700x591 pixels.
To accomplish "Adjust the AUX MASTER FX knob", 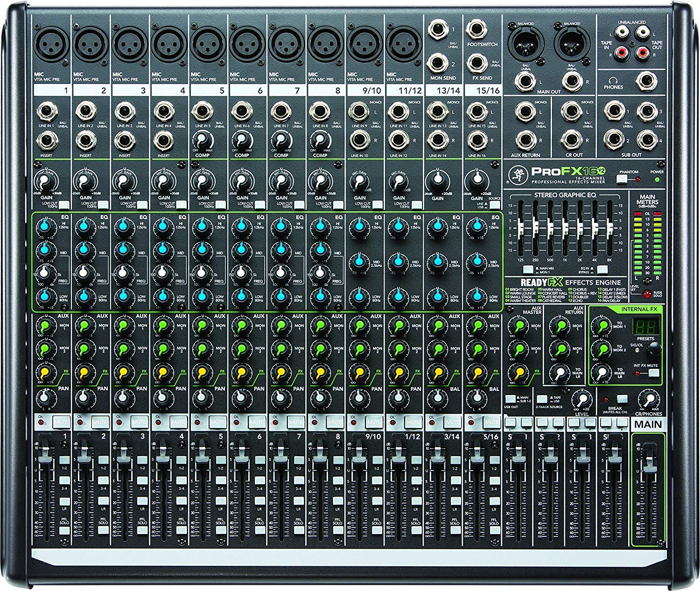I will click(x=518, y=371).
